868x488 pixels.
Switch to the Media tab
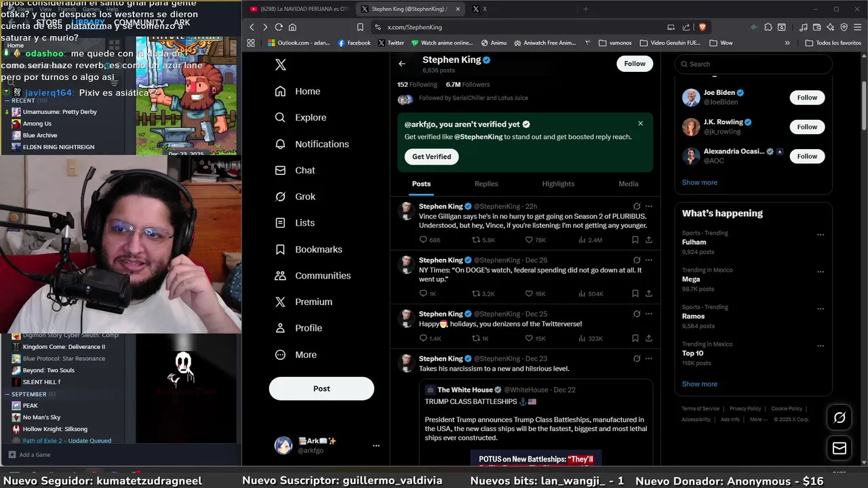click(629, 184)
